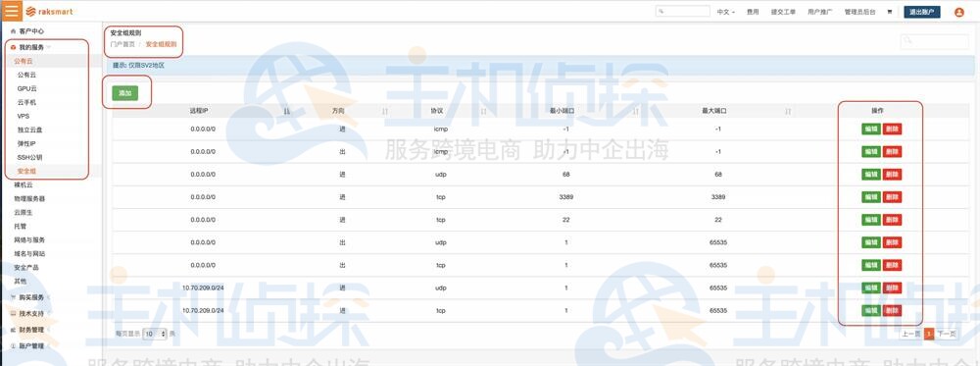This screenshot has width=980, height=366.
Task: Expand the 技术支持 section
Action: 49,313
